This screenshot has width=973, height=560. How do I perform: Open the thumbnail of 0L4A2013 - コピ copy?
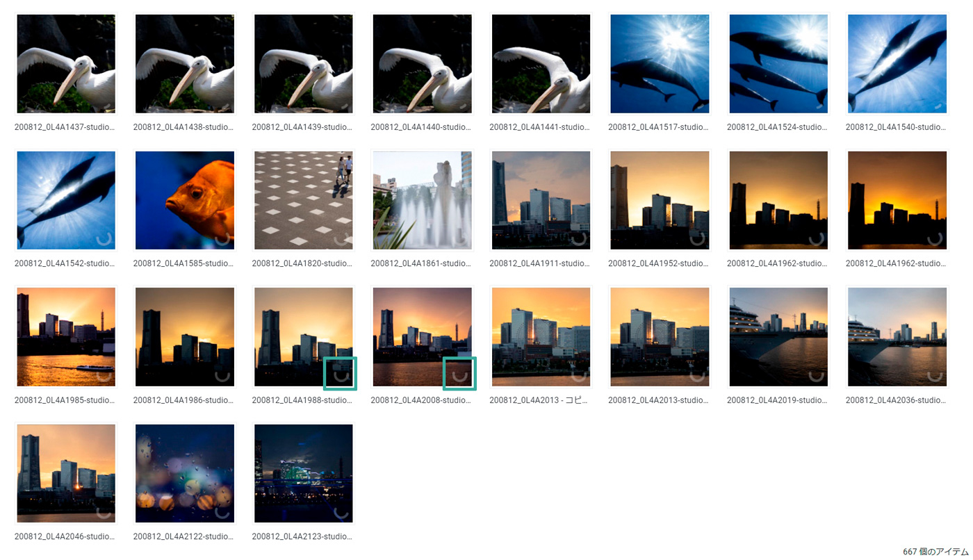pyautogui.click(x=541, y=337)
